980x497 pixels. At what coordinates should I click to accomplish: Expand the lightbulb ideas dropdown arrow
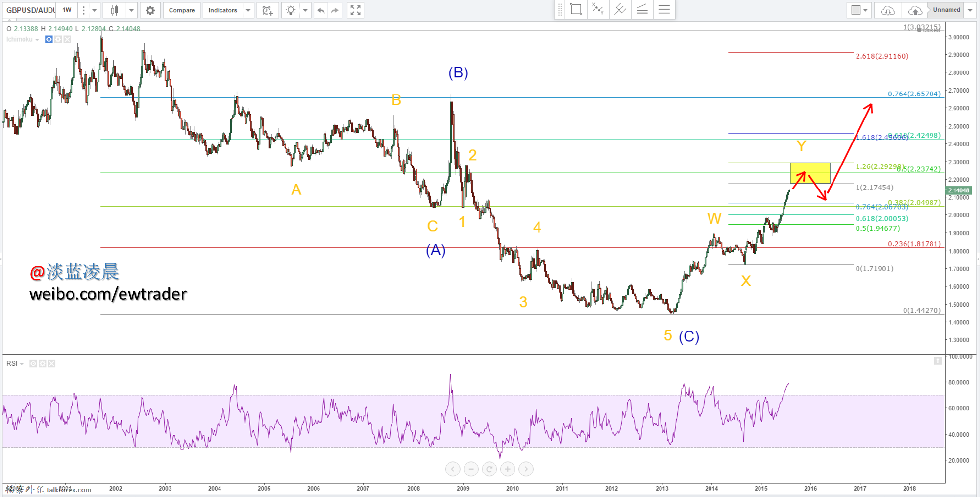305,10
